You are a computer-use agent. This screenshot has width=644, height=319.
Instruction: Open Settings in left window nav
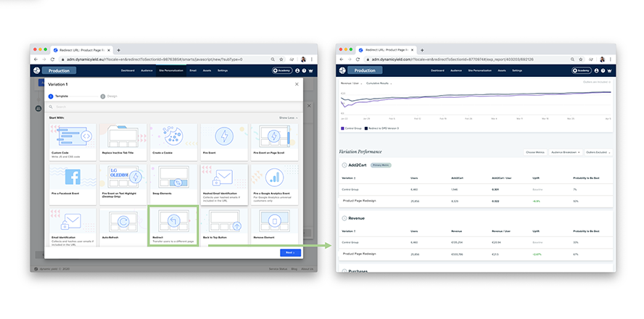tap(223, 70)
